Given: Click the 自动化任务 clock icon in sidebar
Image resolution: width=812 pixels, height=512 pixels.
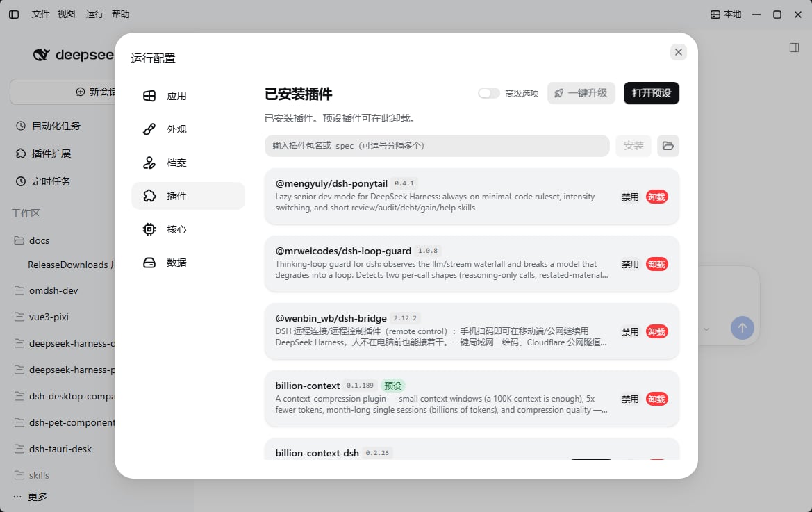Looking at the screenshot, I should tap(21, 126).
